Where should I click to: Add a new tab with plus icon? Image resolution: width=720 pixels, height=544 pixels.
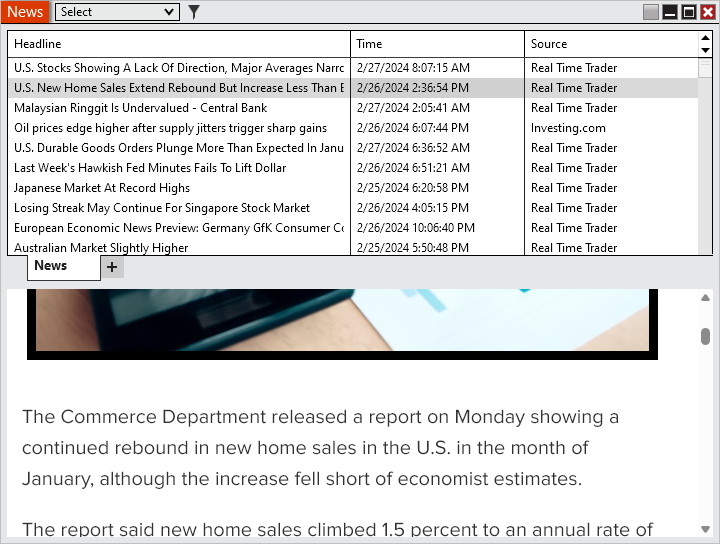[x=112, y=266]
